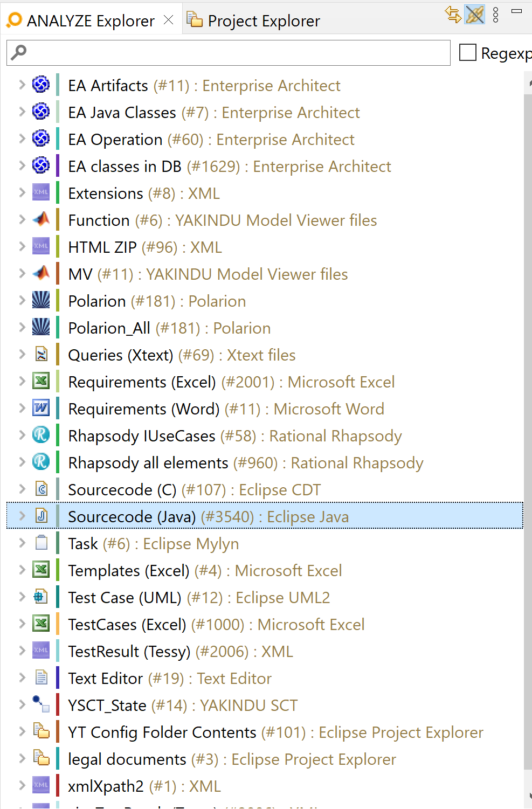Click into the search filter field
The height and width of the screenshot is (809, 532).
pyautogui.click(x=229, y=53)
